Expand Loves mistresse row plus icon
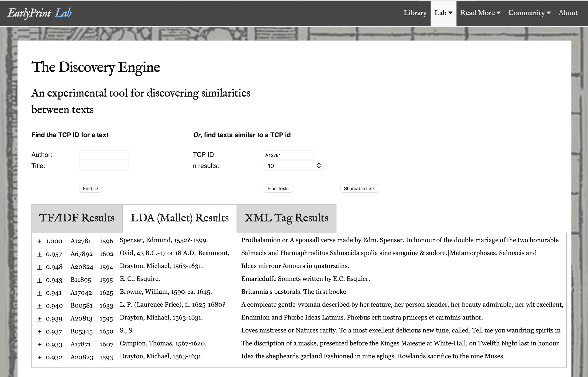The width and height of the screenshot is (588, 377). click(x=40, y=332)
